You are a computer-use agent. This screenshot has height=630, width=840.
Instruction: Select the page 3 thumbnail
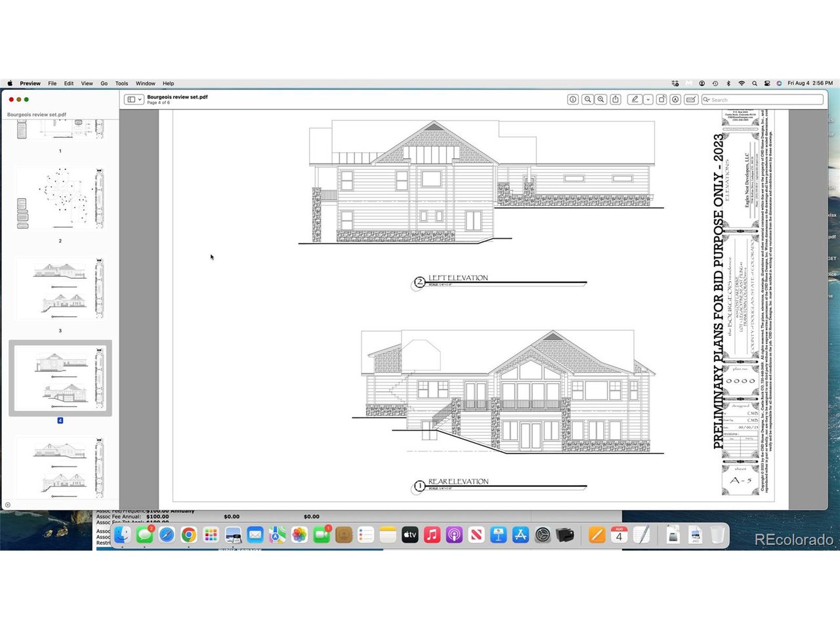(60, 287)
